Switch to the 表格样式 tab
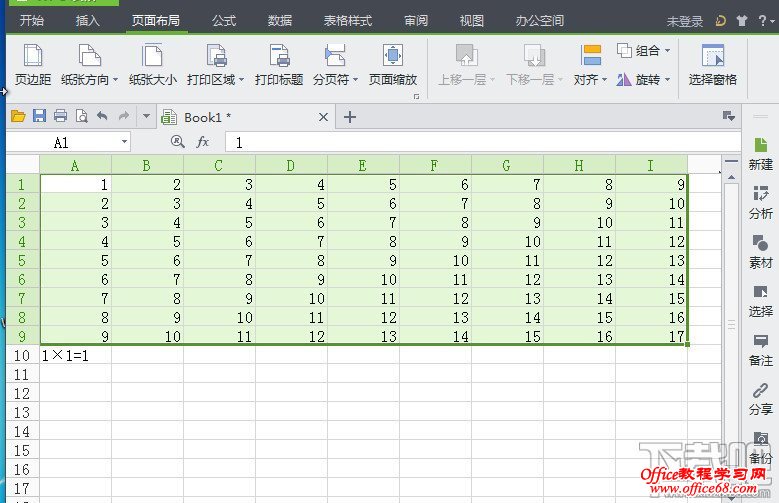Viewport: 779px width, 503px height. click(x=347, y=21)
